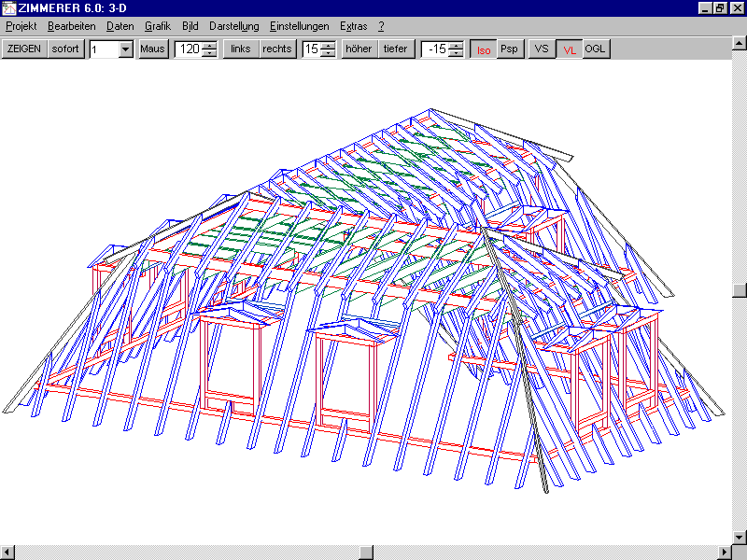Activate the Maus mouse mode button
Viewport: 747px width, 560px height.
tap(153, 49)
